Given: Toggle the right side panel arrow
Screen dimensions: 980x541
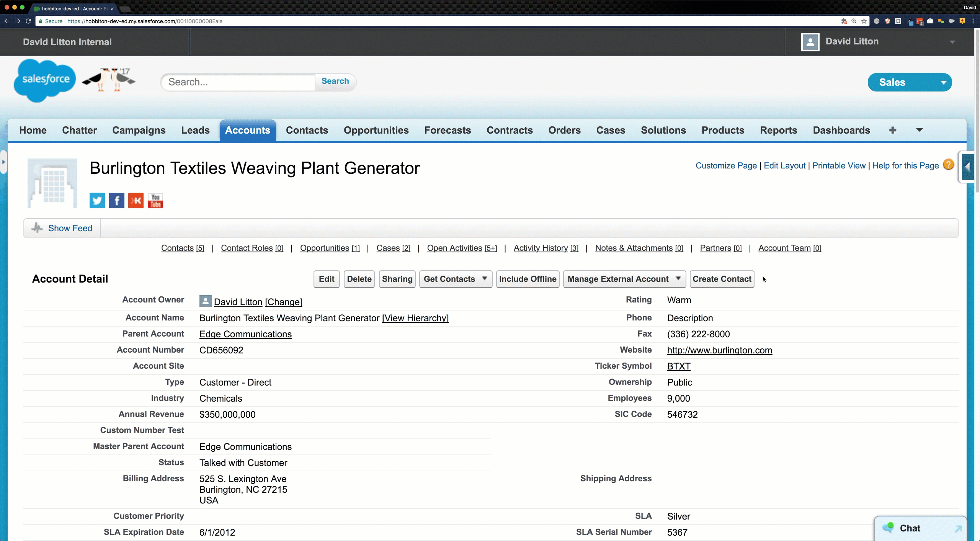Looking at the screenshot, I should click(x=967, y=167).
